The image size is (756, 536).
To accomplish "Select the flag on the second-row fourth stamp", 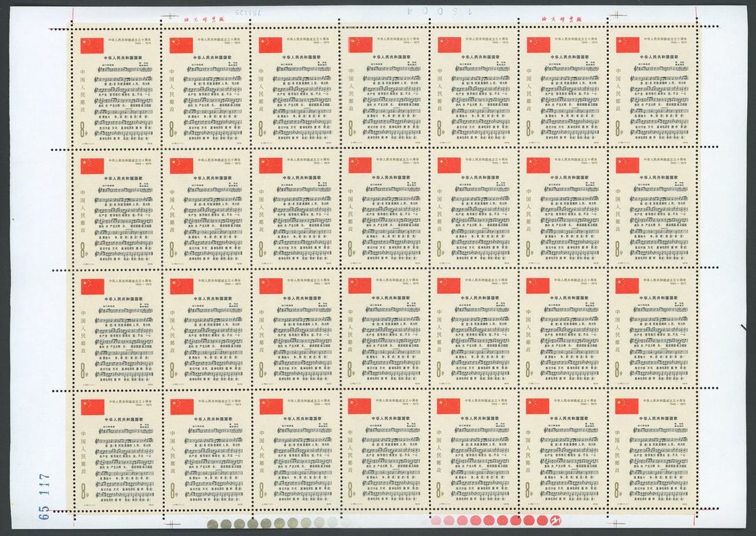I will (x=359, y=166).
